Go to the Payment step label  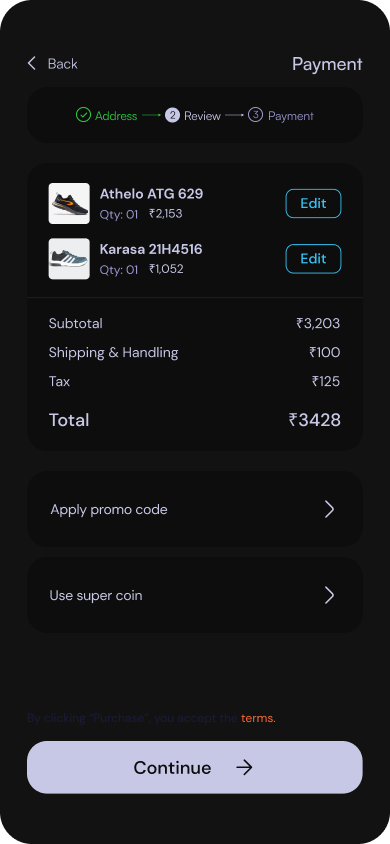tap(290, 116)
